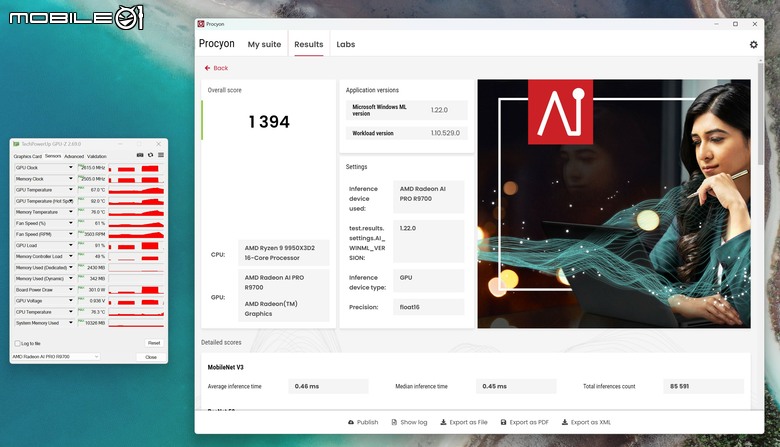
Task: Click the GPU Load history graph
Action: point(136,246)
